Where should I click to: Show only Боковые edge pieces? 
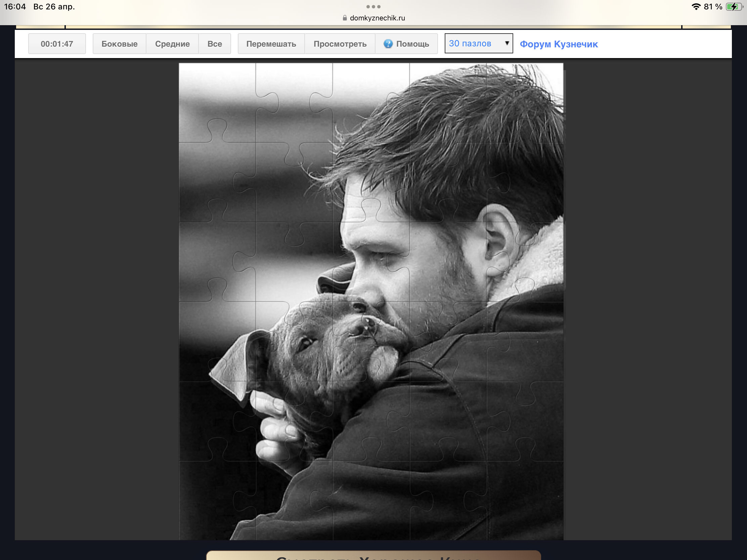coord(119,44)
